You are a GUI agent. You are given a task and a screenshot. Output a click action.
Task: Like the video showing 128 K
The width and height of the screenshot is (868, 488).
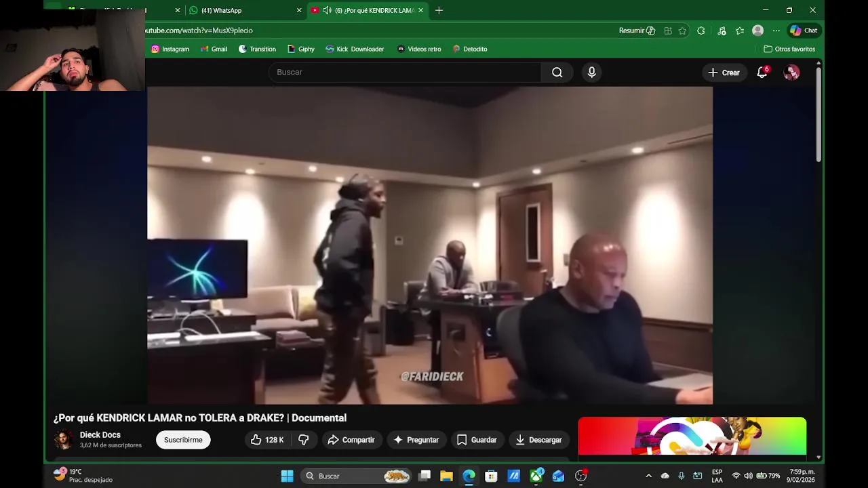(267, 440)
